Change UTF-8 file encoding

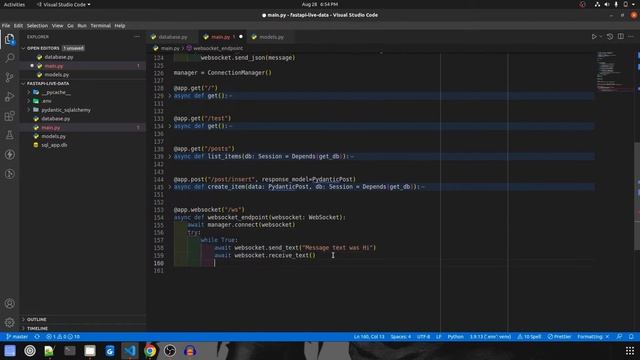(x=423, y=337)
